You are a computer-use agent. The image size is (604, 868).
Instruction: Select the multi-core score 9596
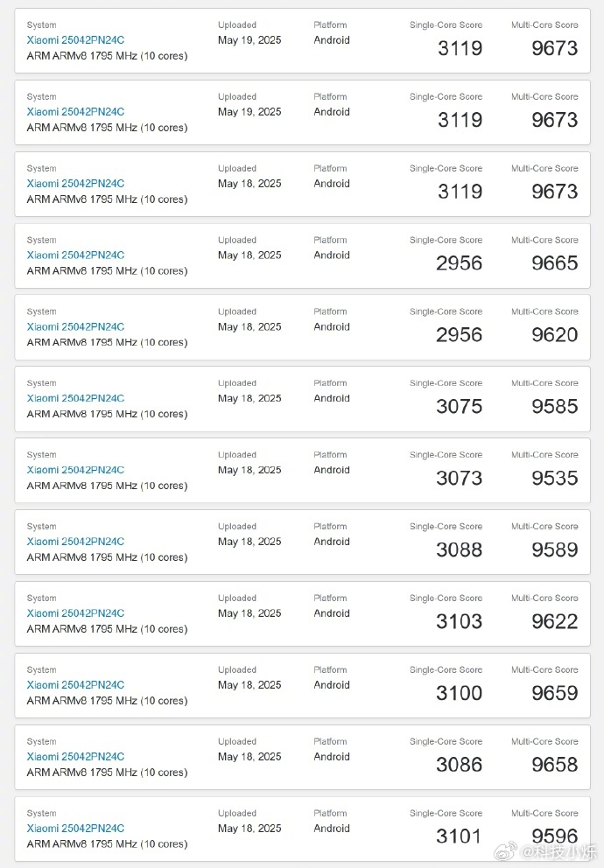coord(555,836)
